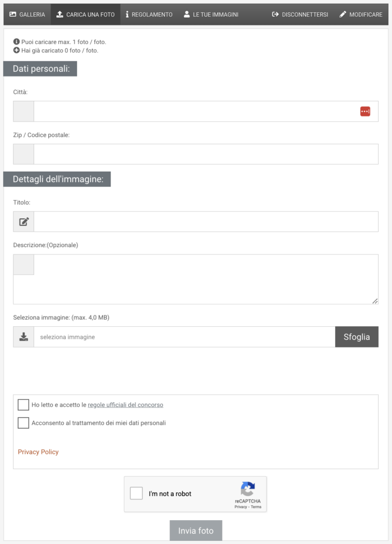Click the upload icon in Carica una foto

pyautogui.click(x=59, y=14)
